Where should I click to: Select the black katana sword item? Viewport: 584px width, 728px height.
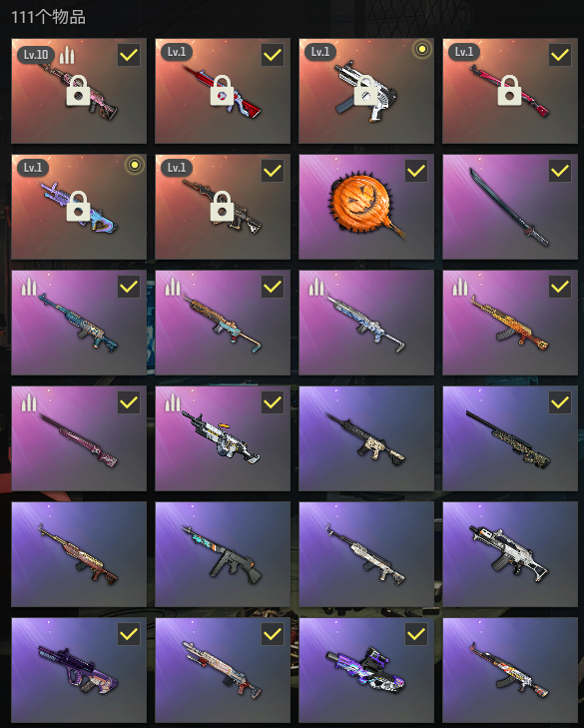[x=510, y=207]
